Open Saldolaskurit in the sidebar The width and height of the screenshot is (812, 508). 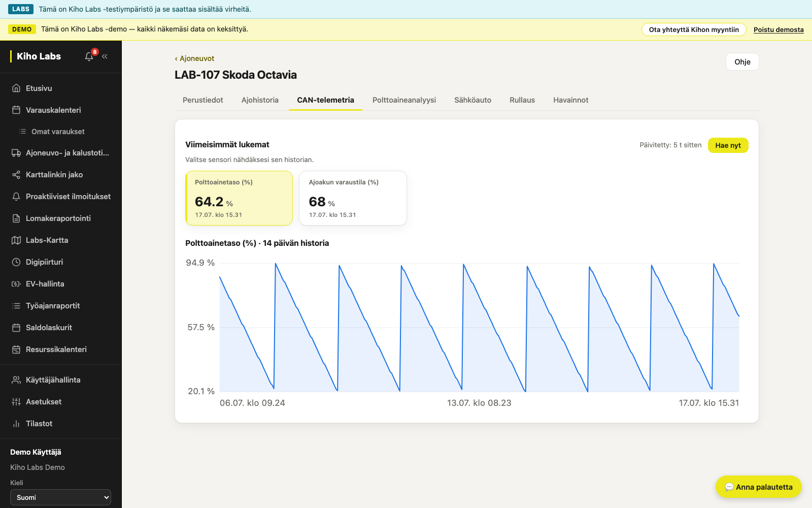coord(61,328)
